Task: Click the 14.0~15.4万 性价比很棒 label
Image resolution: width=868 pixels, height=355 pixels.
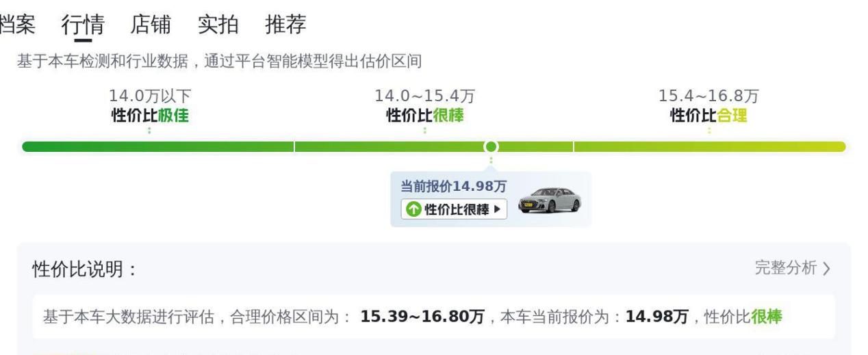Action: tap(425, 107)
